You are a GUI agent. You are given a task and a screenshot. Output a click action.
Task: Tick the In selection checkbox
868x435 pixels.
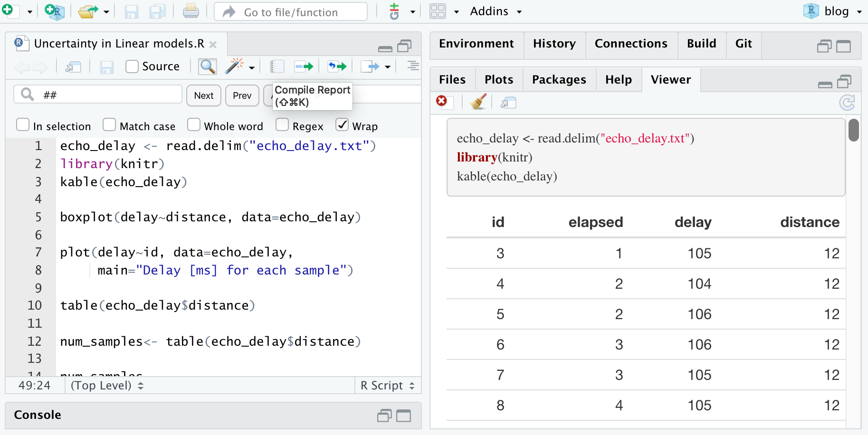click(x=23, y=125)
